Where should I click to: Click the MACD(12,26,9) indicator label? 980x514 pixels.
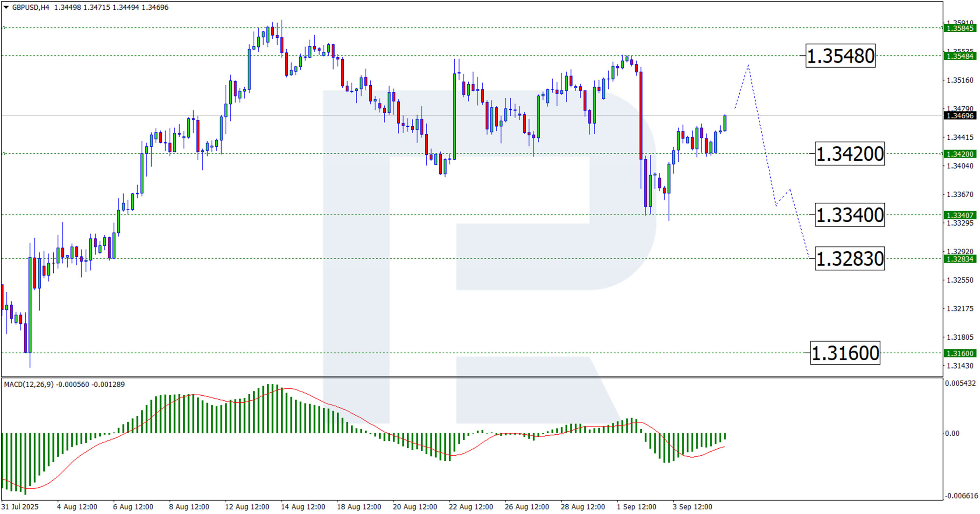[29, 384]
